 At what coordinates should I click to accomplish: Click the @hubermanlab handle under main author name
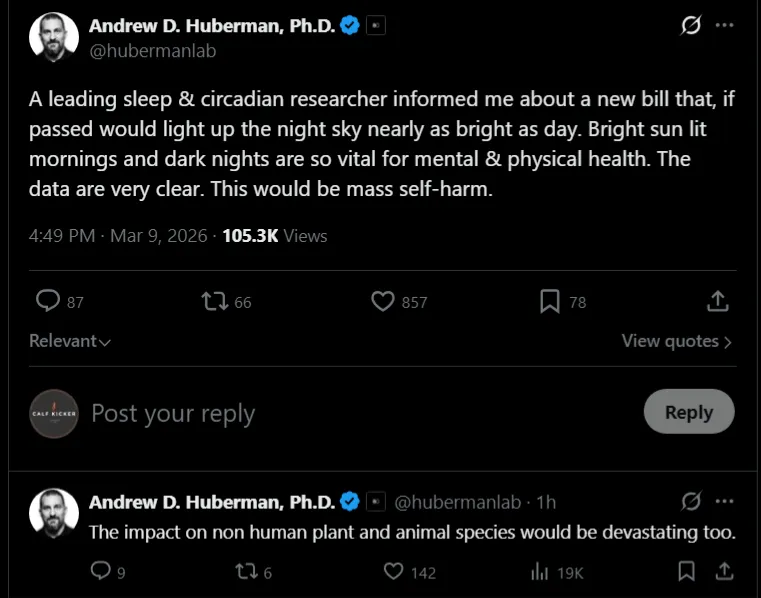point(152,50)
